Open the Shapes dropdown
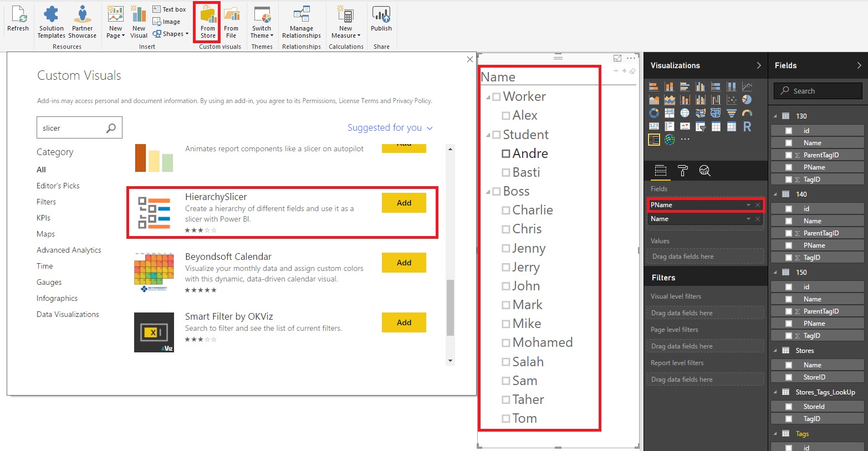Viewport: 868px width, 451px height. pos(171,34)
